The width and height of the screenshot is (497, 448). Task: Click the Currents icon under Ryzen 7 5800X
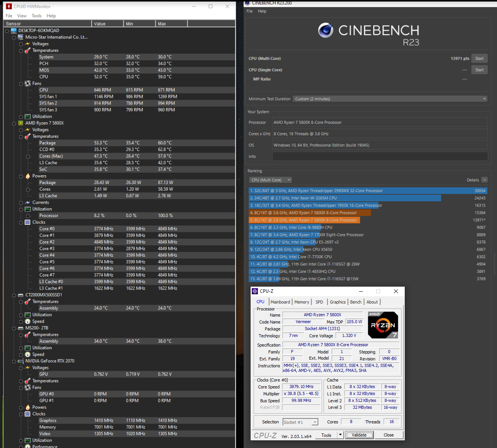pyautogui.click(x=28, y=202)
